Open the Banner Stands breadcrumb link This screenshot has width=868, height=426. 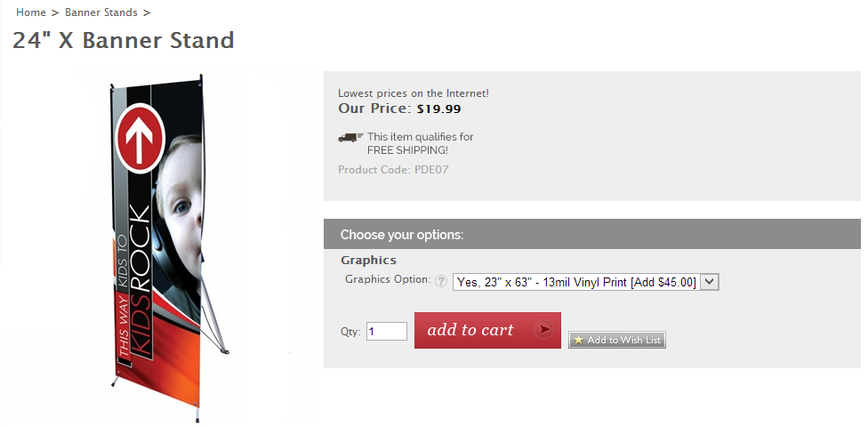pos(100,12)
